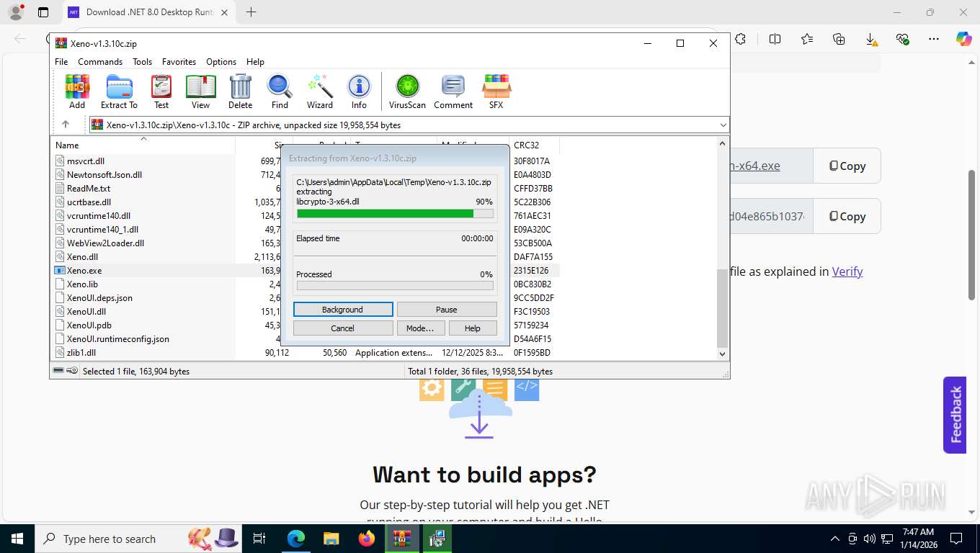Click Help button in extraction dialog

(x=473, y=328)
